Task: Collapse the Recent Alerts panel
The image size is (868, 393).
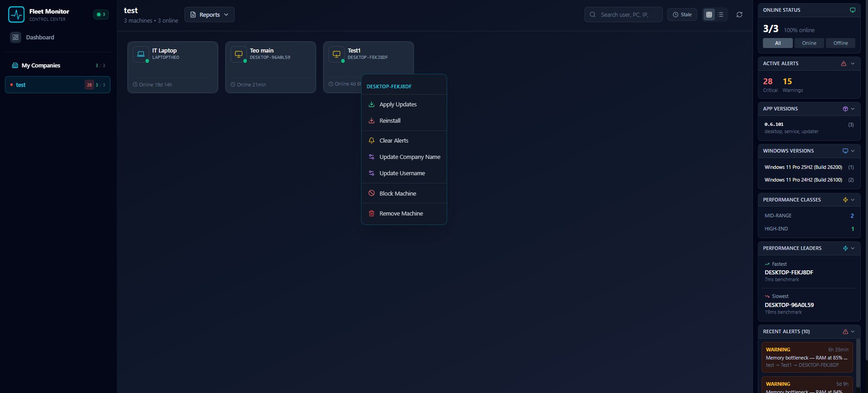Action: pos(853,331)
